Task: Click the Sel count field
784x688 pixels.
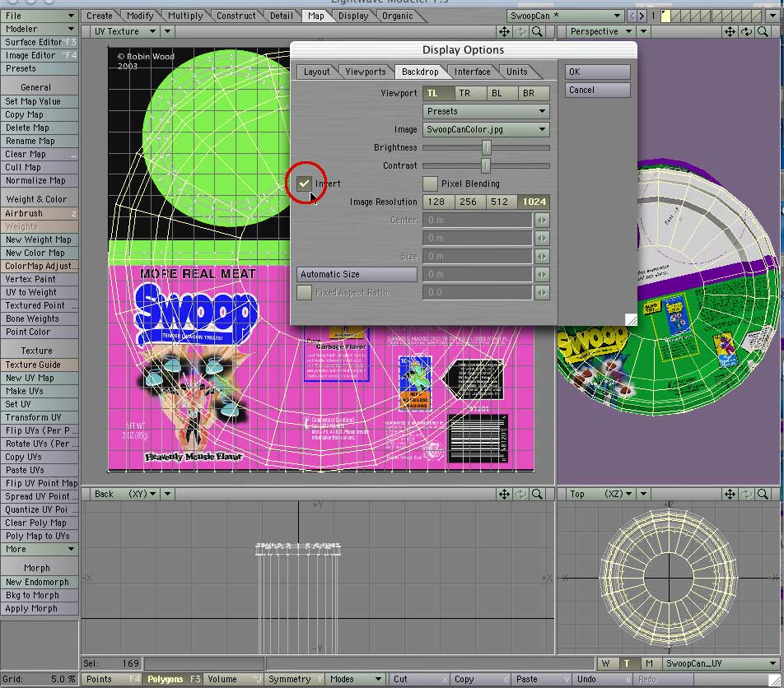Action: tap(112, 663)
